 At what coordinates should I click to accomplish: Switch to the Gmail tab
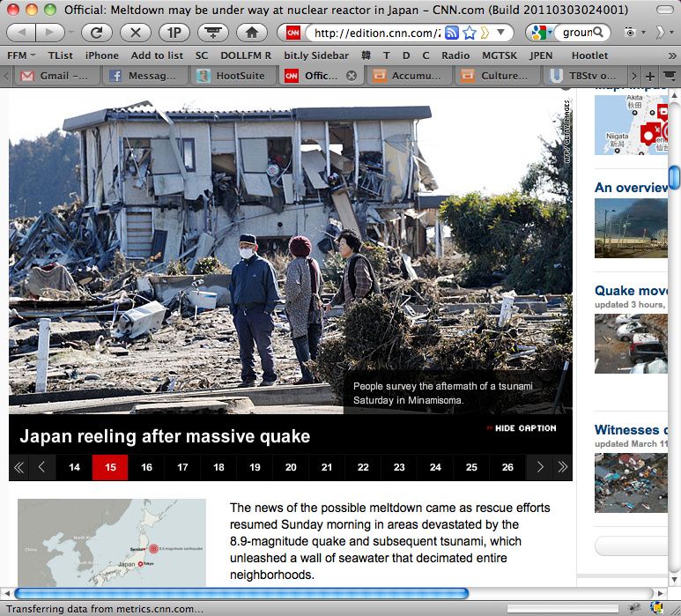[56, 76]
